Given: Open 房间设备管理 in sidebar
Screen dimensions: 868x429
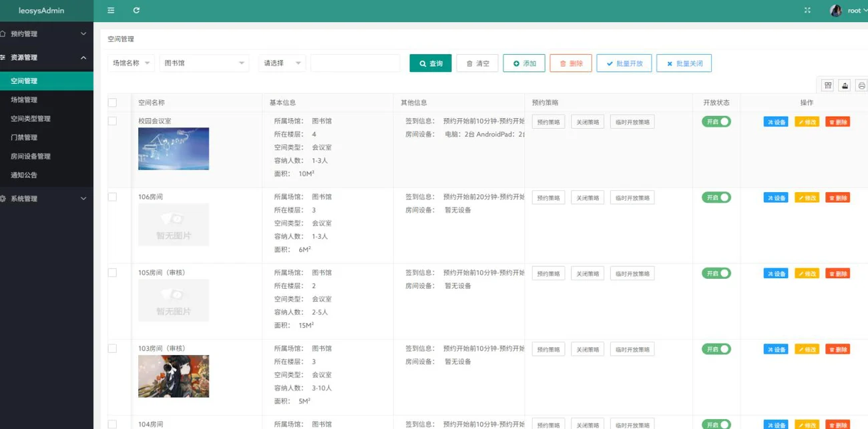Looking at the screenshot, I should click(x=47, y=156).
